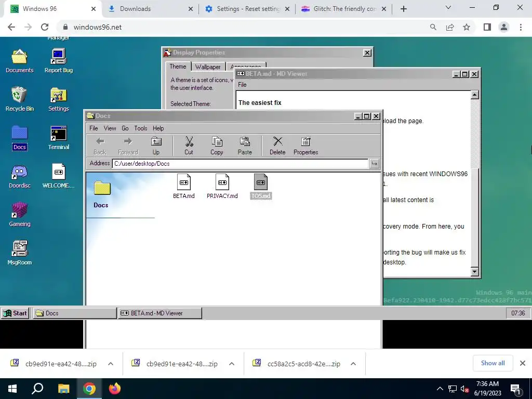The width and height of the screenshot is (532, 399).
Task: Open the Windows notification center
Action: coord(516,389)
